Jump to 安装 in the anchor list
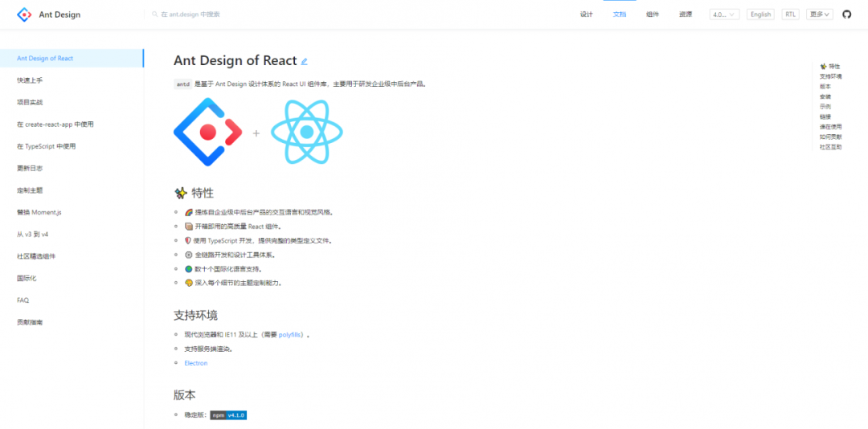 (825, 96)
